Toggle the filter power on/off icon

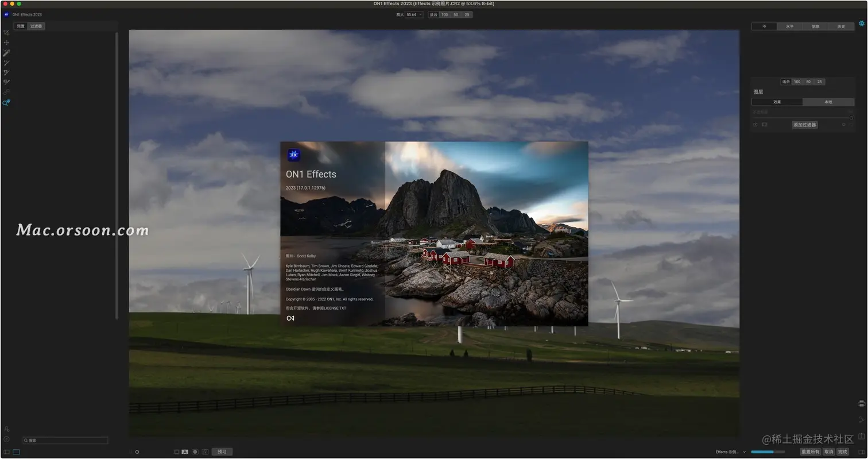(755, 125)
